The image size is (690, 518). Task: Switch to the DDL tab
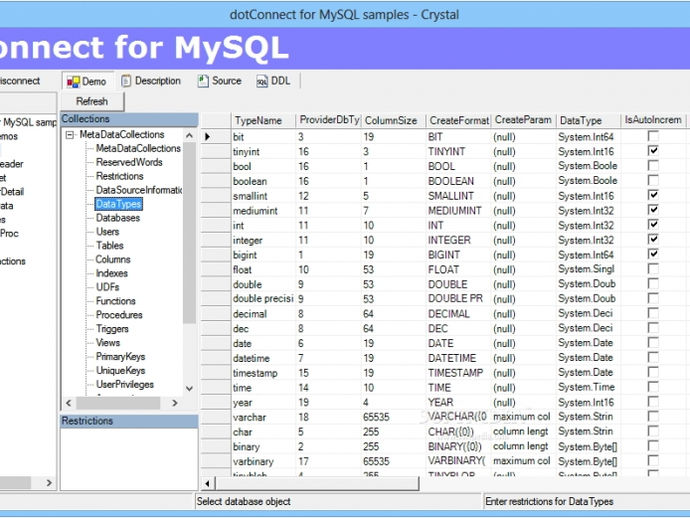[x=273, y=81]
